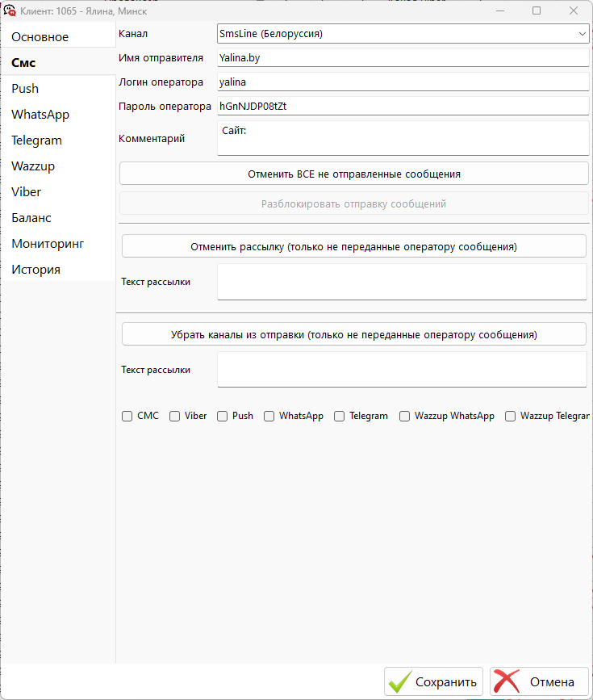The image size is (593, 700).
Task: Click the Отменить рассылку button
Action: [354, 246]
